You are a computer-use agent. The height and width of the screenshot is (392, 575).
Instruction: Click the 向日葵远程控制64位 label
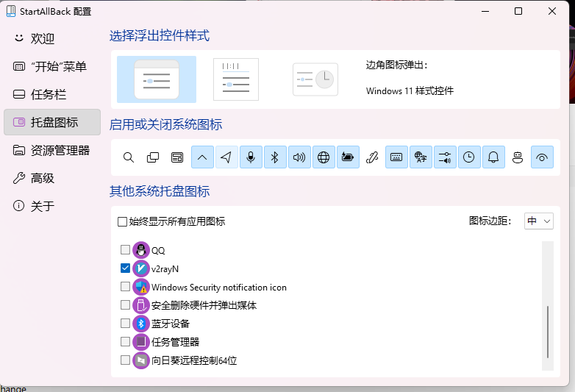tap(194, 360)
